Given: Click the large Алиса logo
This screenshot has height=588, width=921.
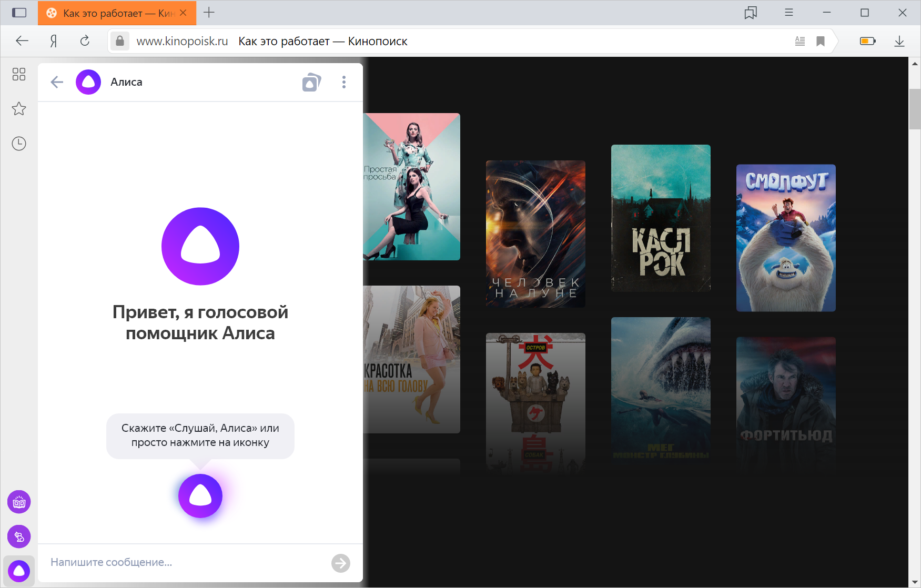Looking at the screenshot, I should (200, 246).
